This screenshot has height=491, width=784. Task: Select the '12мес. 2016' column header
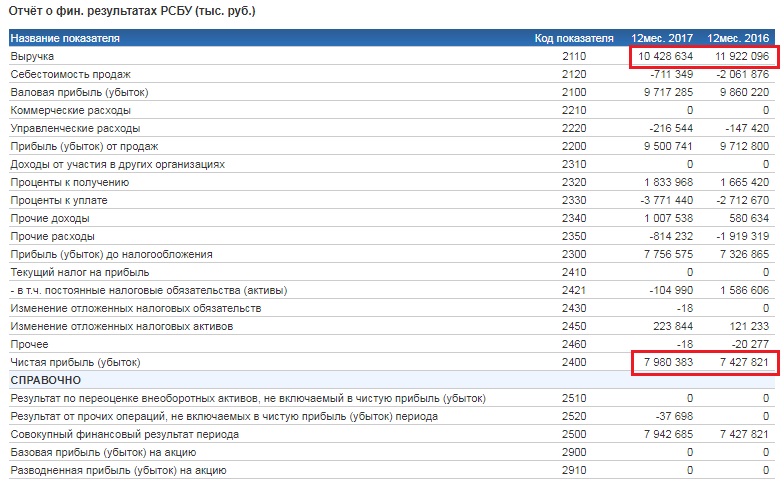click(738, 39)
